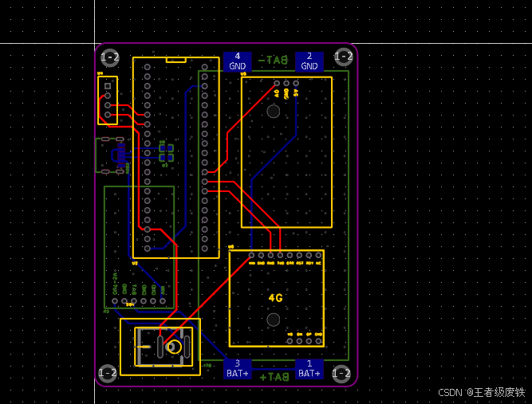Select the pad labeled 4 GND
Screen dimensions: 532x404
click(x=238, y=61)
